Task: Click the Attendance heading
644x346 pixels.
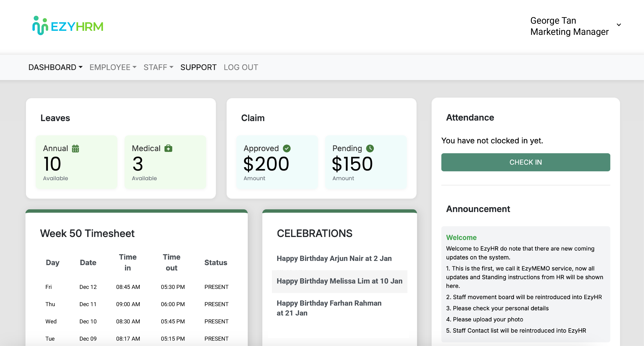Action: [x=470, y=117]
